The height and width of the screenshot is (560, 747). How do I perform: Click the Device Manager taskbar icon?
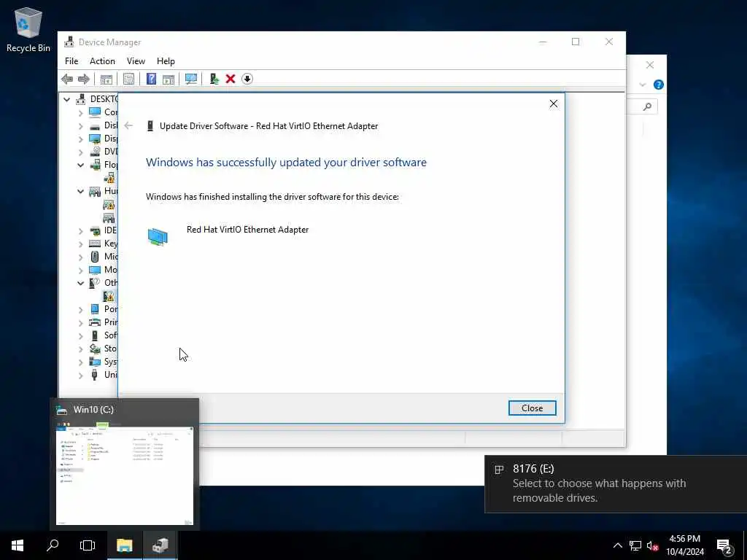pos(160,545)
